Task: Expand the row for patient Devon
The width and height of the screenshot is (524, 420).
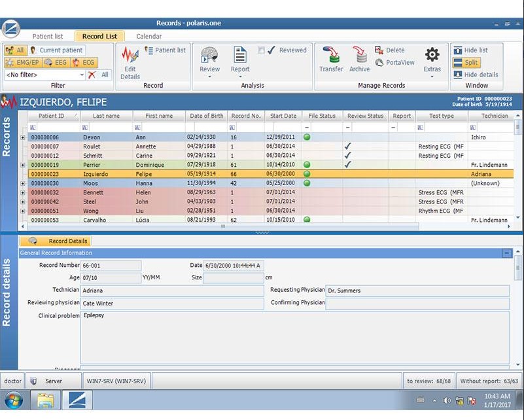Action: (23, 137)
